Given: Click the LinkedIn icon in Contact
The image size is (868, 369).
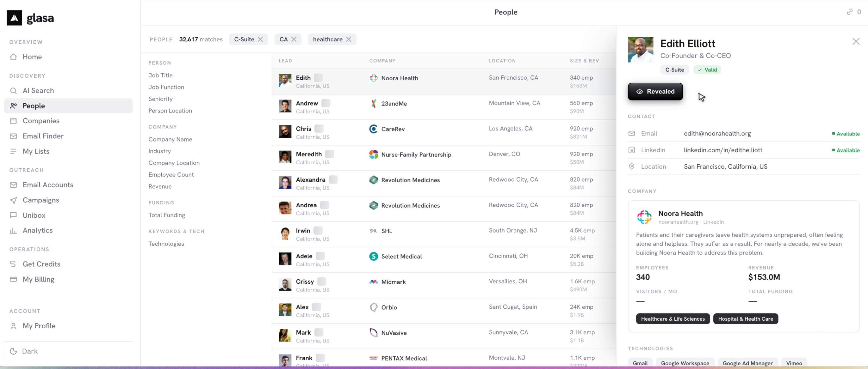Looking at the screenshot, I should tap(631, 150).
